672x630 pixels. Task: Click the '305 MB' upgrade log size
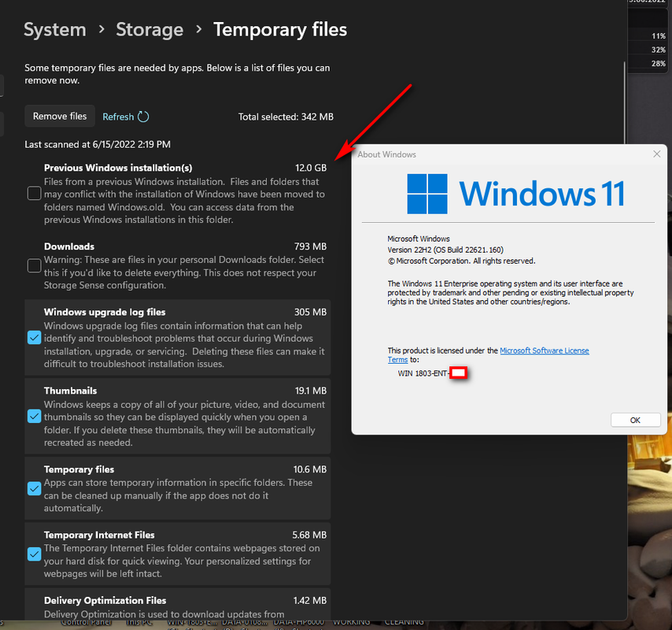point(310,312)
